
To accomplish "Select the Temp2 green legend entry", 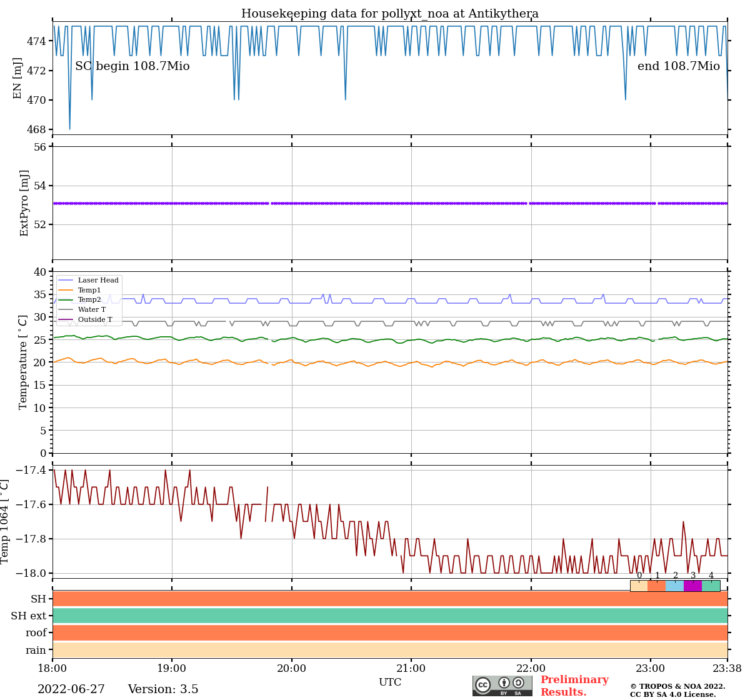I will (89, 300).
